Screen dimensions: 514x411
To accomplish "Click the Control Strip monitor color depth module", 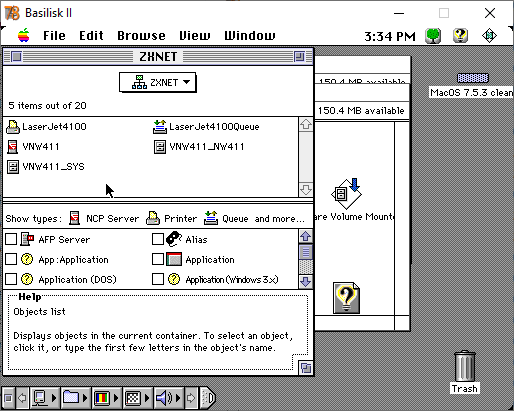I will point(102,398).
